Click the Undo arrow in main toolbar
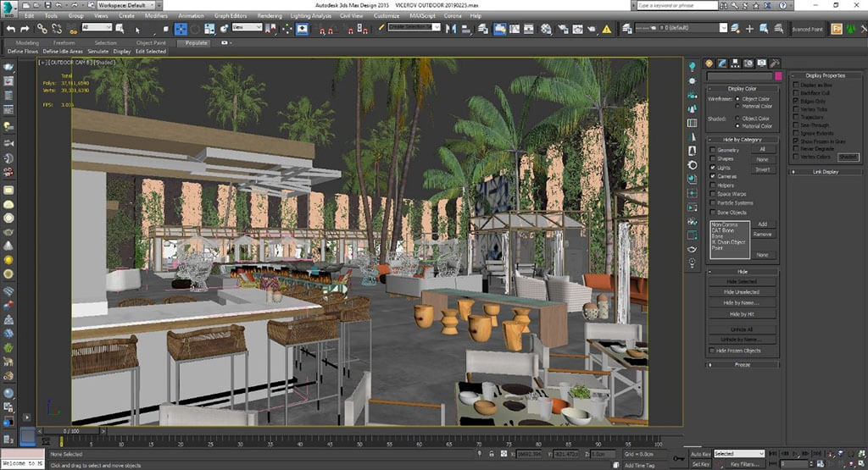Image resolution: width=868 pixels, height=470 pixels. (x=11, y=29)
